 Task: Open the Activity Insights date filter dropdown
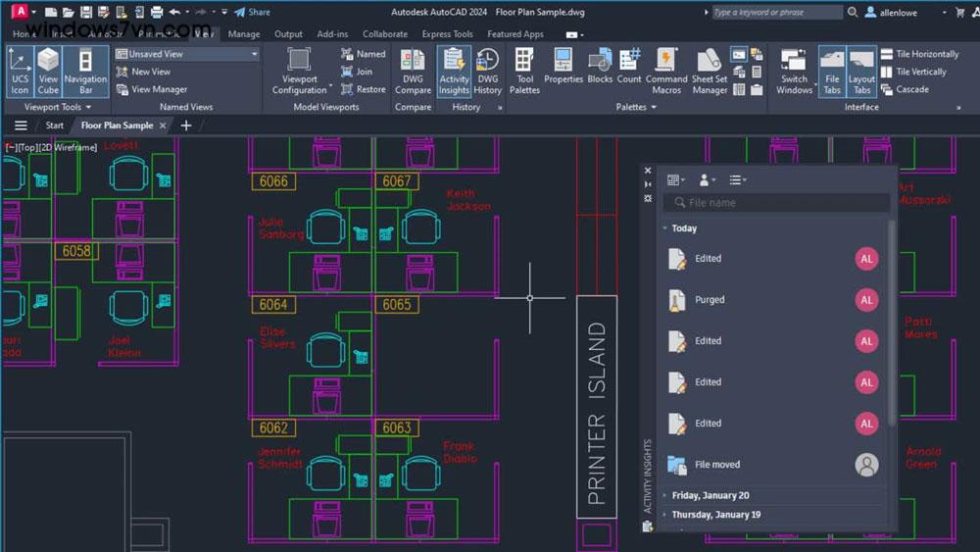(675, 180)
